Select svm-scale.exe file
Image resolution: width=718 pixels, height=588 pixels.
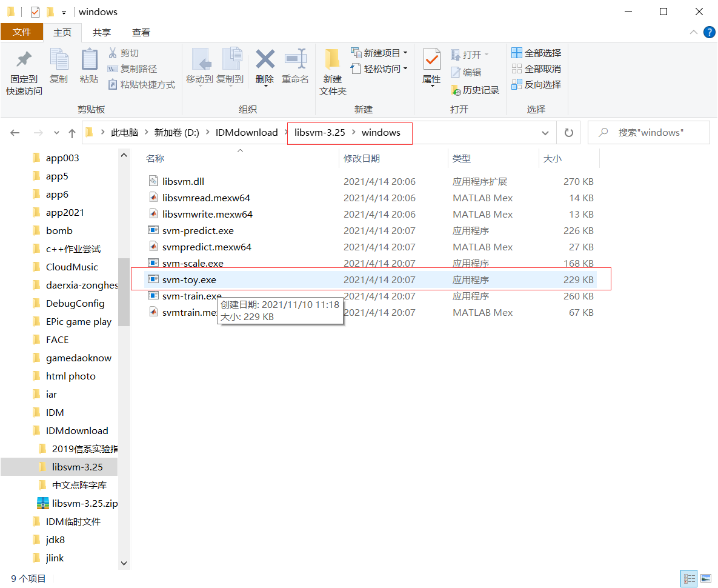(x=371, y=263)
